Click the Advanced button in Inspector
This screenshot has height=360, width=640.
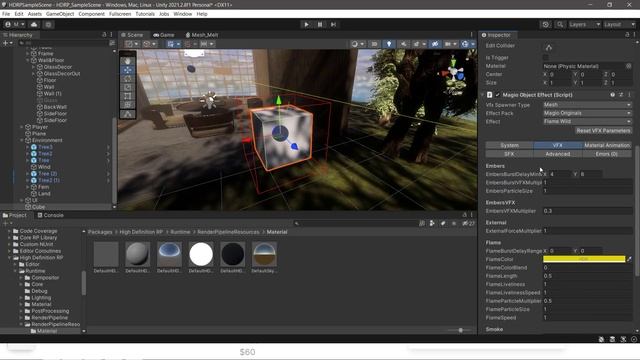coord(558,154)
